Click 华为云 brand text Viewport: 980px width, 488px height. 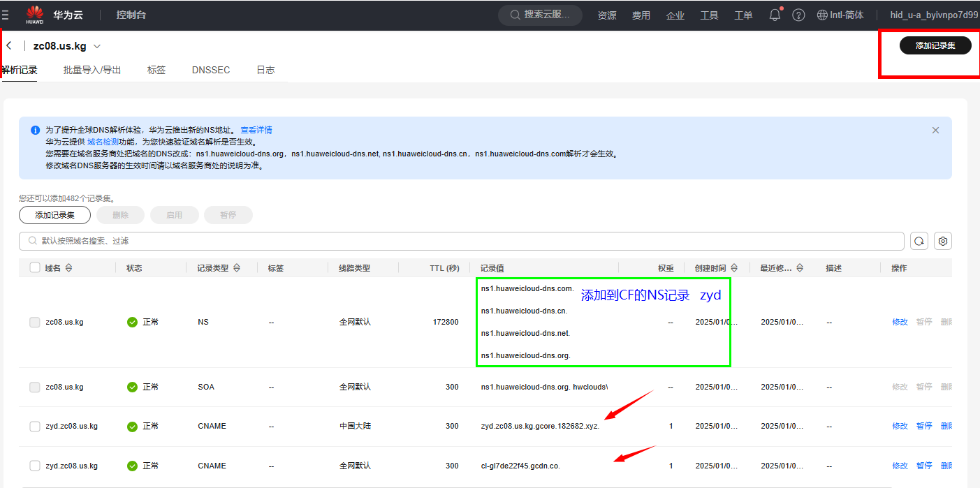point(66,15)
